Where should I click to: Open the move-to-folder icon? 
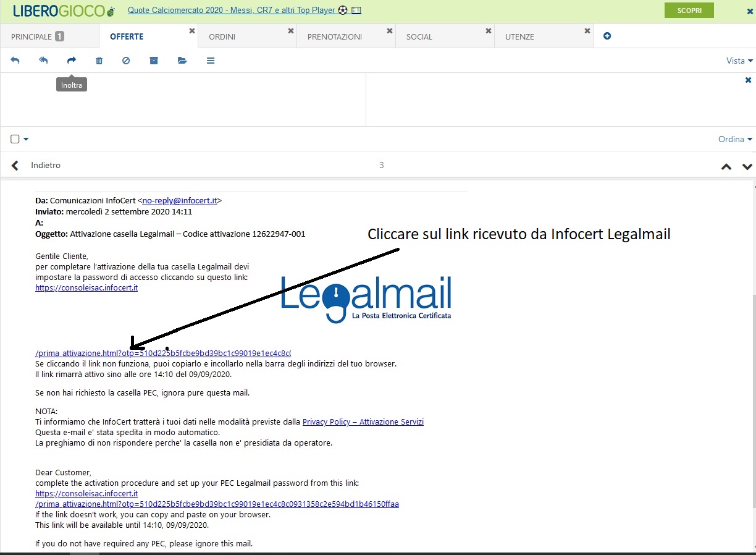pos(182,61)
